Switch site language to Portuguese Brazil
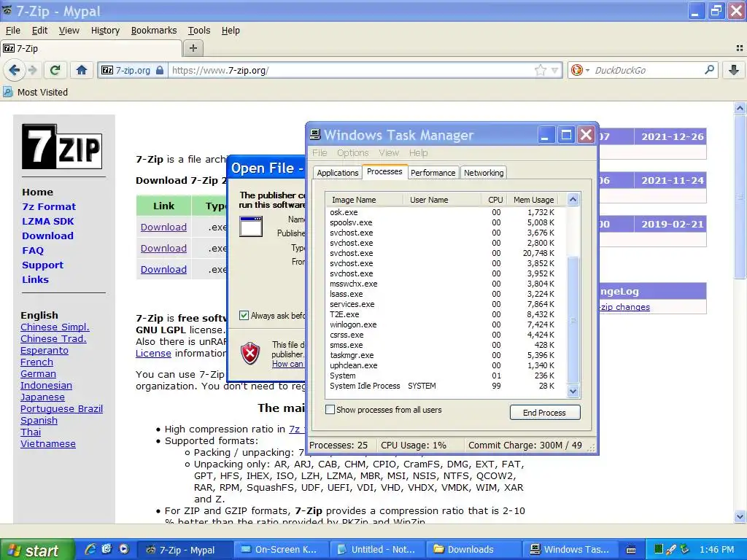The width and height of the screenshot is (747, 560). [61, 408]
